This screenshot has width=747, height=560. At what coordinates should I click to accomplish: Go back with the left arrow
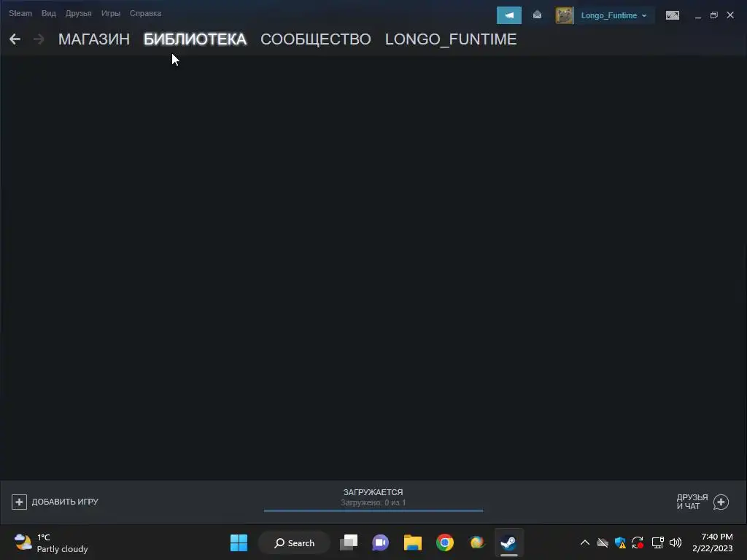click(x=15, y=39)
